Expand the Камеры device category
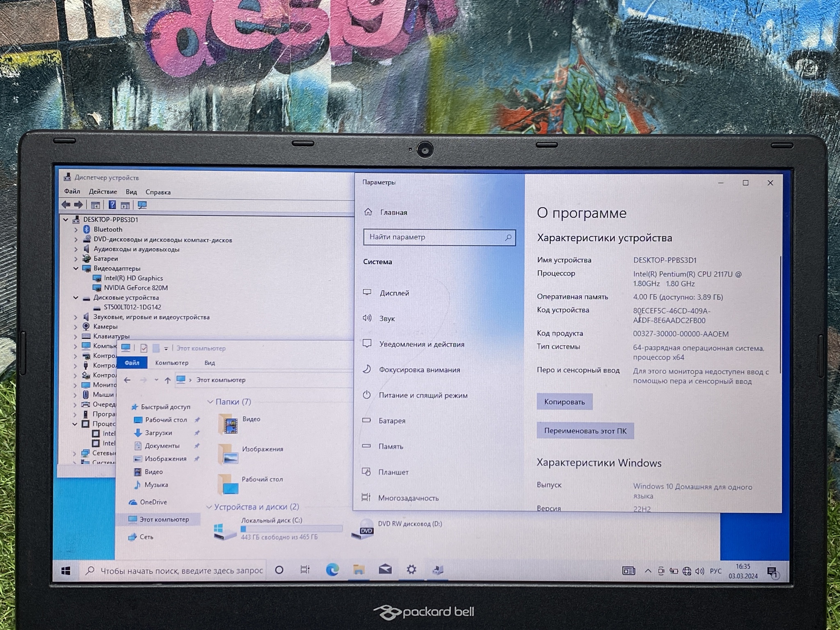This screenshot has width=840, height=630. (x=75, y=327)
